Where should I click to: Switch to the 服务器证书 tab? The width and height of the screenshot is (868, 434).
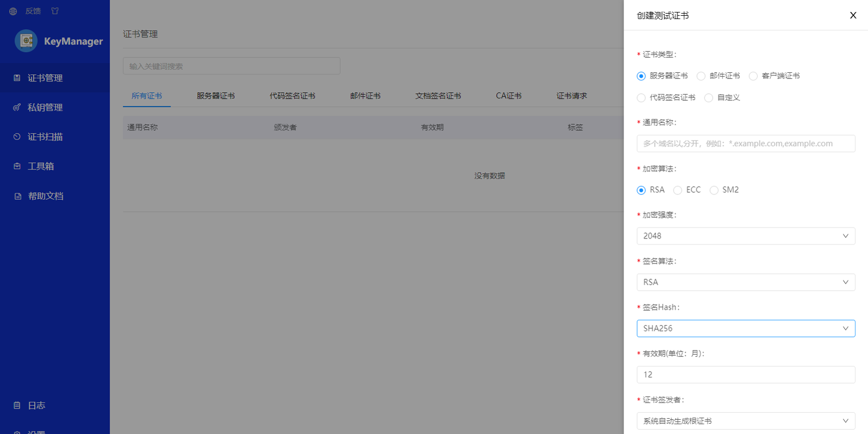tap(216, 96)
